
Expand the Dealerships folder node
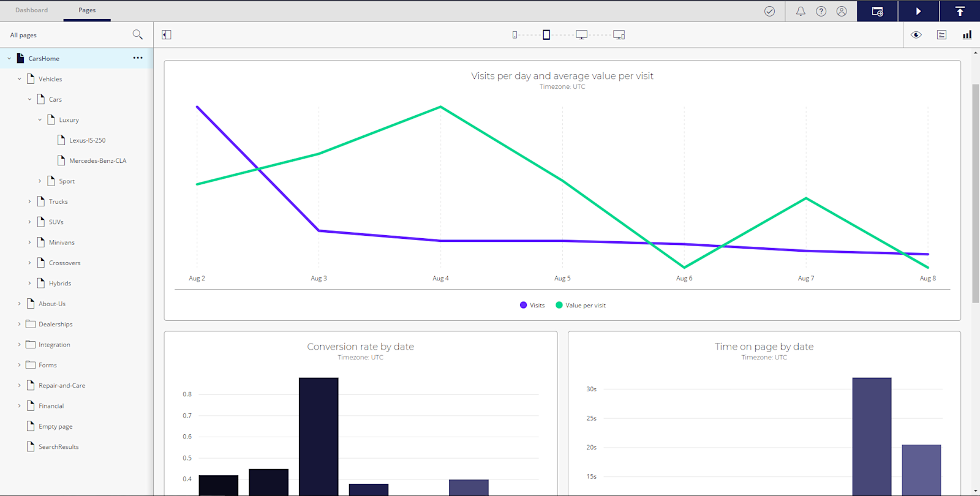[20, 324]
